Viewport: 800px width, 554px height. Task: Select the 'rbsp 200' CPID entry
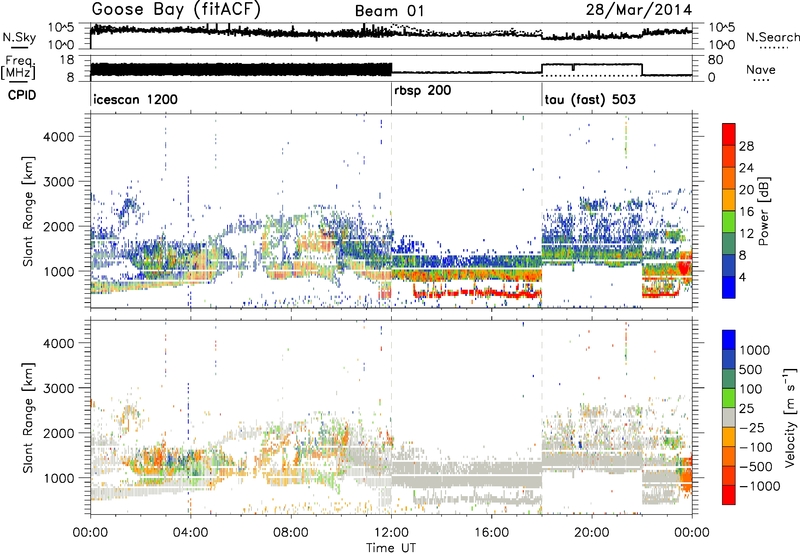[423, 90]
